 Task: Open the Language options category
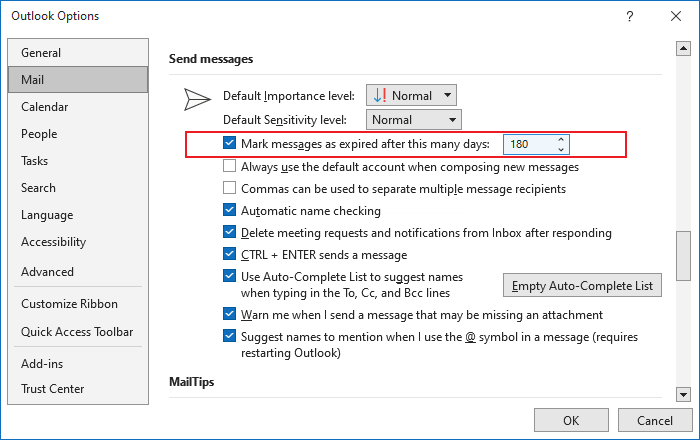click(78, 215)
